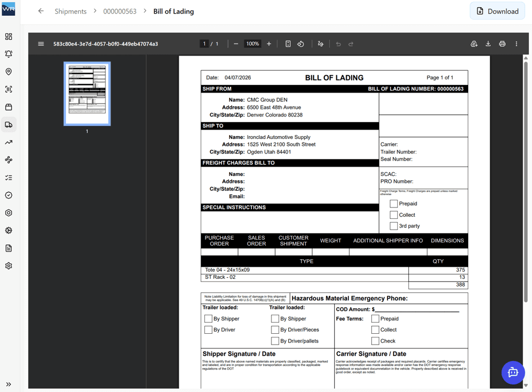This screenshot has height=392, width=532.
Task: Open the trending analytics icon in sidebar
Action: point(9,142)
